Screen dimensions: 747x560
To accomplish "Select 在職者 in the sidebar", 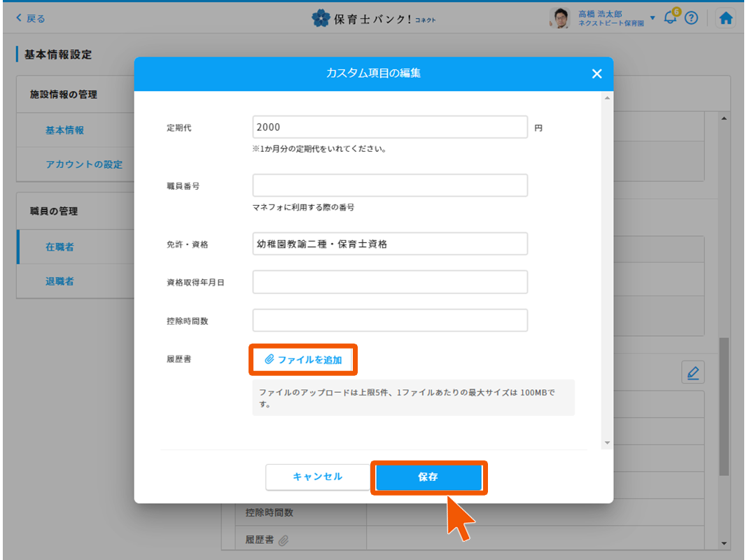I will click(x=60, y=247).
